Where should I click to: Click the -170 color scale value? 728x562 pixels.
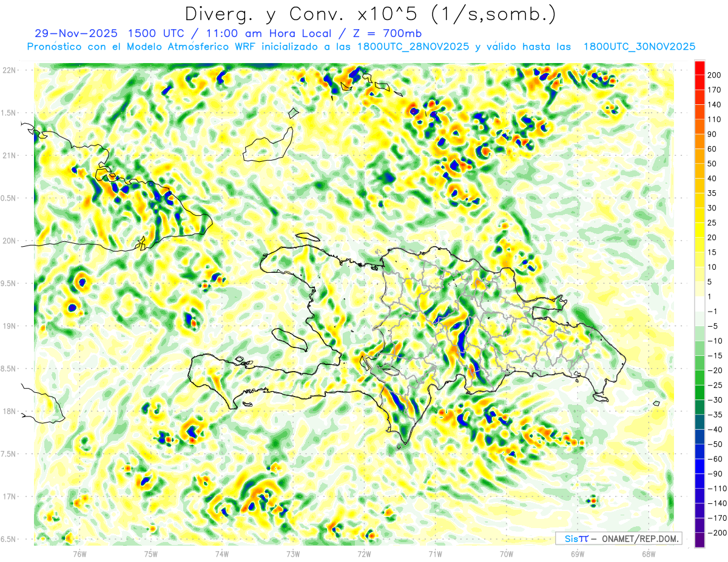[x=717, y=518]
